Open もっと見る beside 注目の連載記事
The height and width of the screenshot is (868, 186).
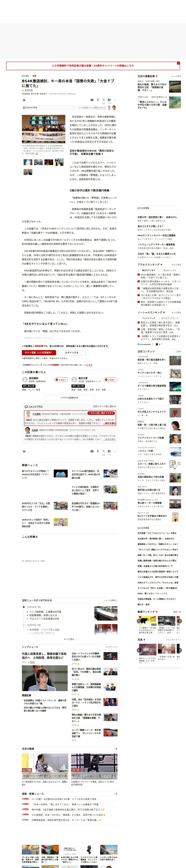(x=176, y=77)
